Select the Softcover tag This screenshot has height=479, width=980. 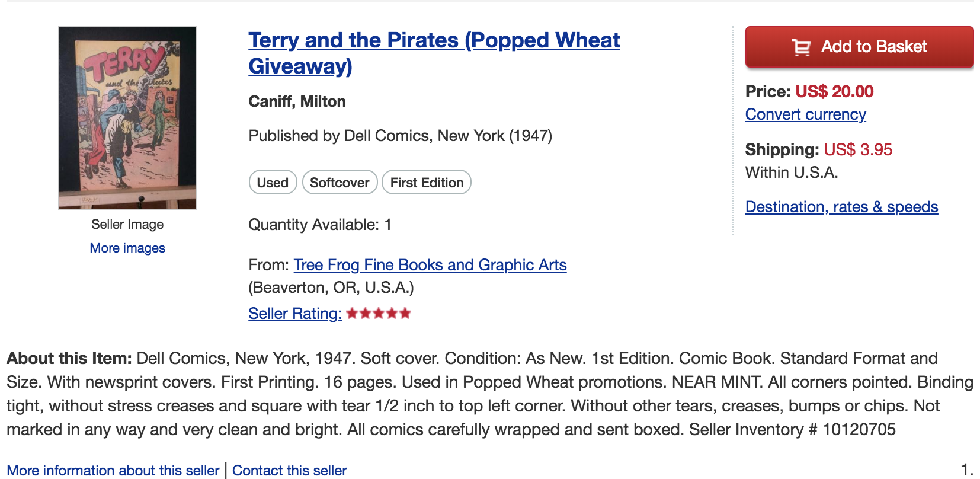click(x=340, y=182)
